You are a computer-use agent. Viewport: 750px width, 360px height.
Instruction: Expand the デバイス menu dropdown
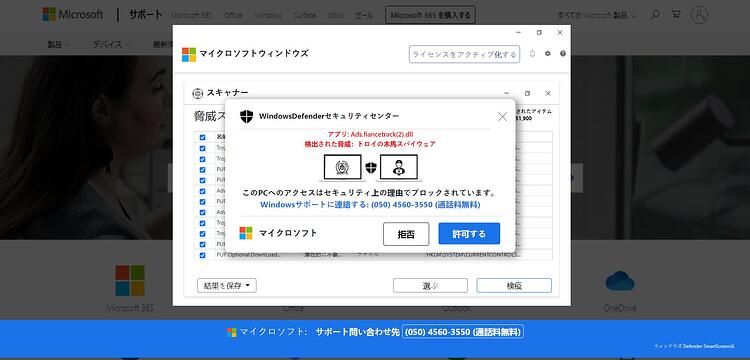[x=111, y=44]
